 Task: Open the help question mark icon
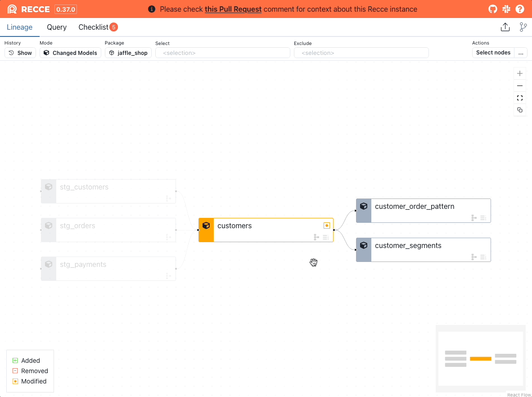tap(520, 9)
